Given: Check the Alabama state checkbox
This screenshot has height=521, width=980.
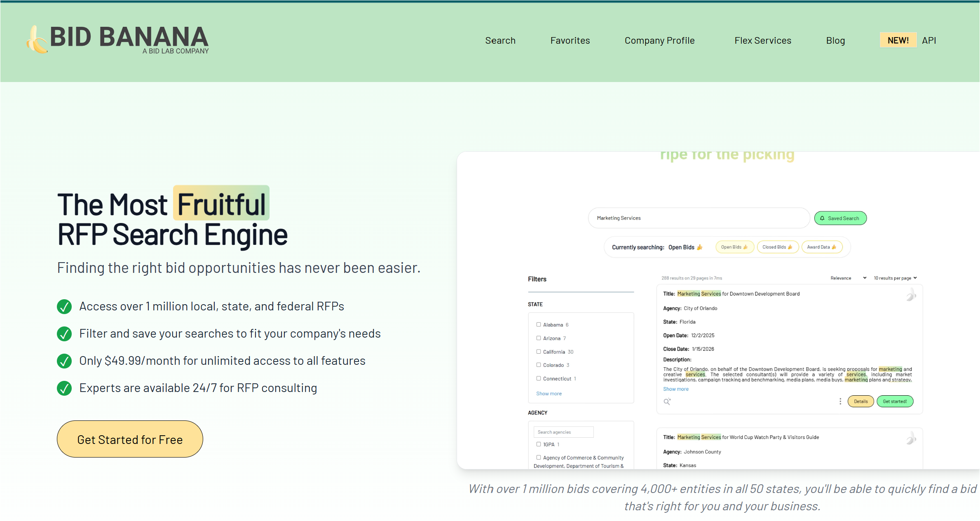Looking at the screenshot, I should click(539, 325).
